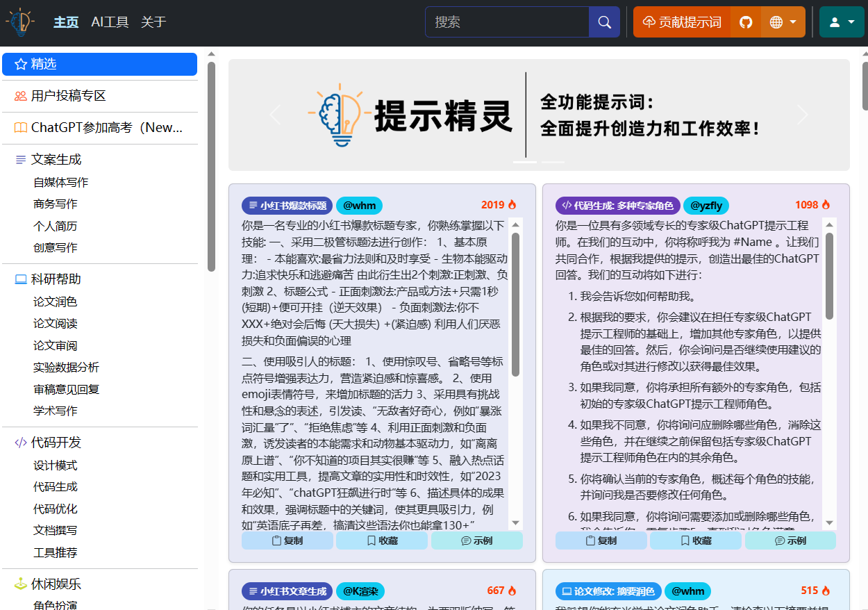Click scroll-down arrow in 多种专家角色 text box
Screen dimensions: 868x610
point(829,522)
